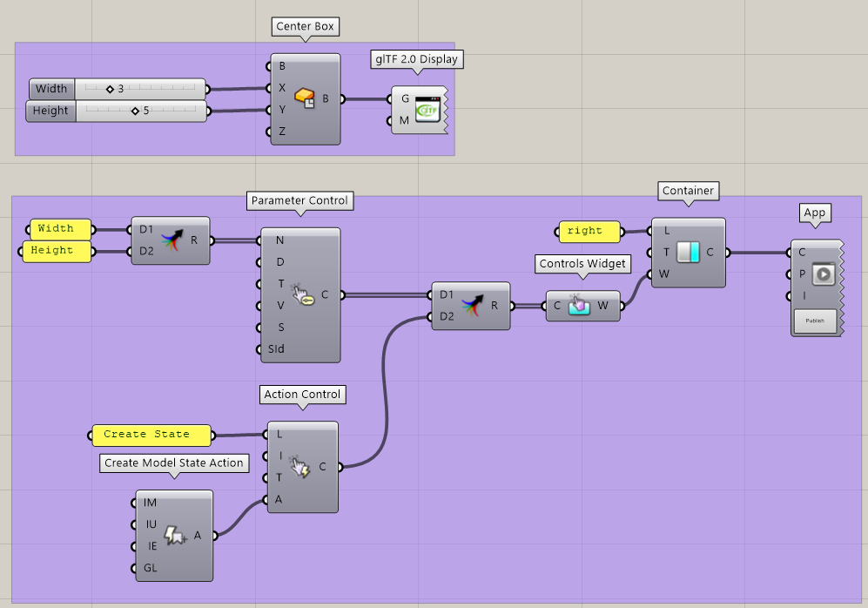The image size is (868, 608).
Task: Click the Center Box group label
Action: click(305, 27)
